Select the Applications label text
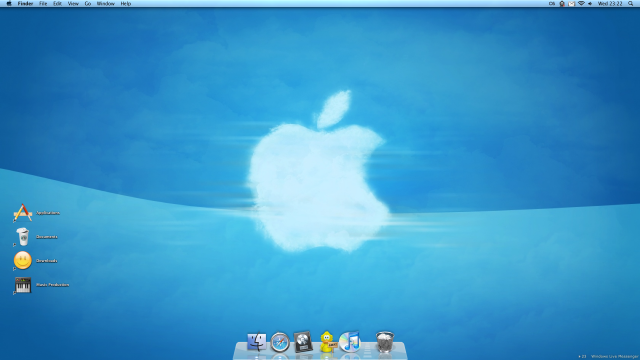The image size is (640, 360). (x=48, y=213)
